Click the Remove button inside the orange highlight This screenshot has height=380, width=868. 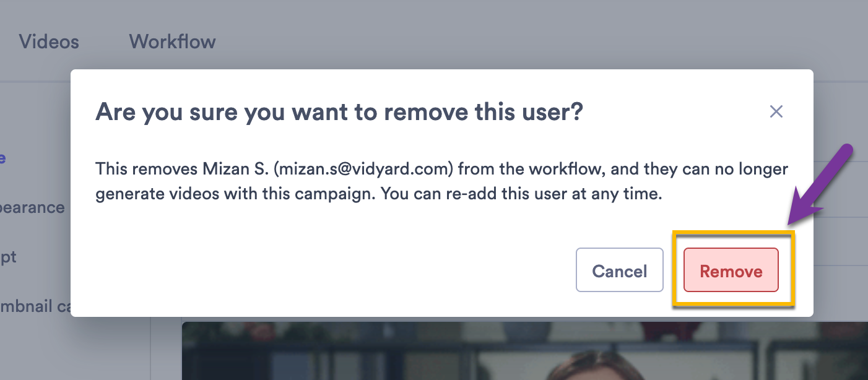(731, 270)
